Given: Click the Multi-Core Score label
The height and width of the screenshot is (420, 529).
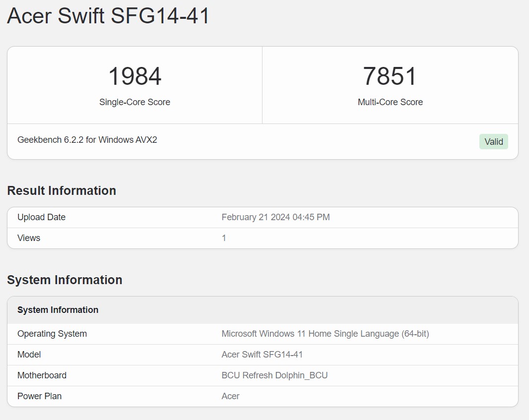Looking at the screenshot, I should [390, 102].
